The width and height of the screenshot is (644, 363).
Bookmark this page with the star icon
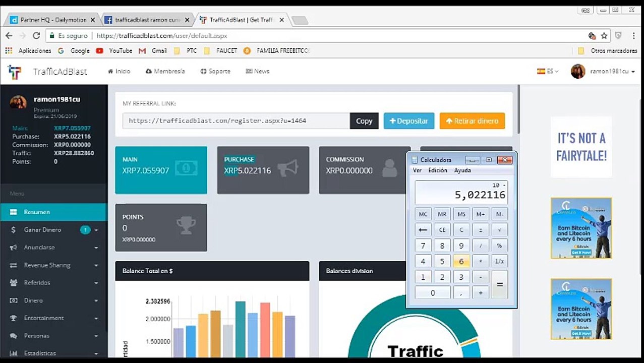[604, 36]
